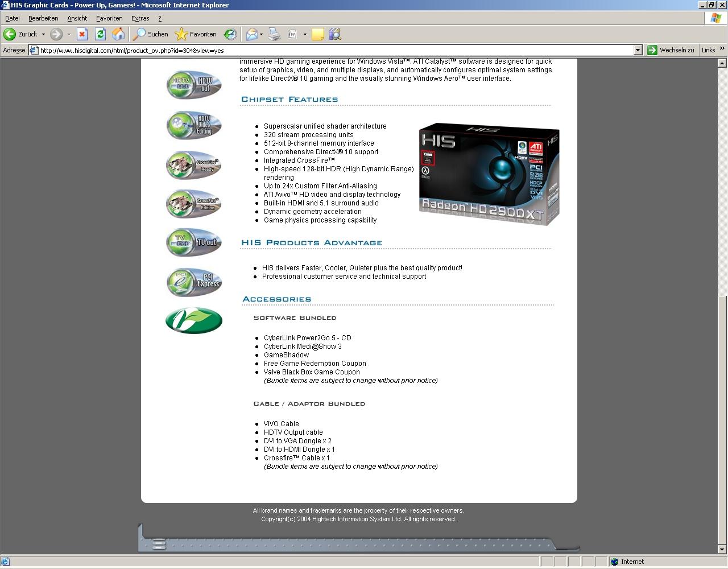Viewport: 728px width, 569px height.
Task: Click 'Professional customer service and technical support' text
Action: (x=344, y=277)
